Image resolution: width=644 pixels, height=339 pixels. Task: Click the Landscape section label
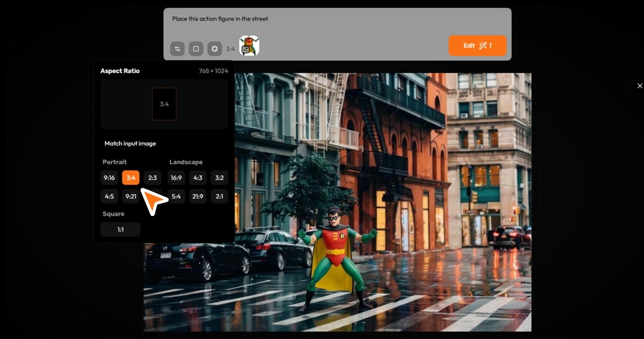coord(186,162)
